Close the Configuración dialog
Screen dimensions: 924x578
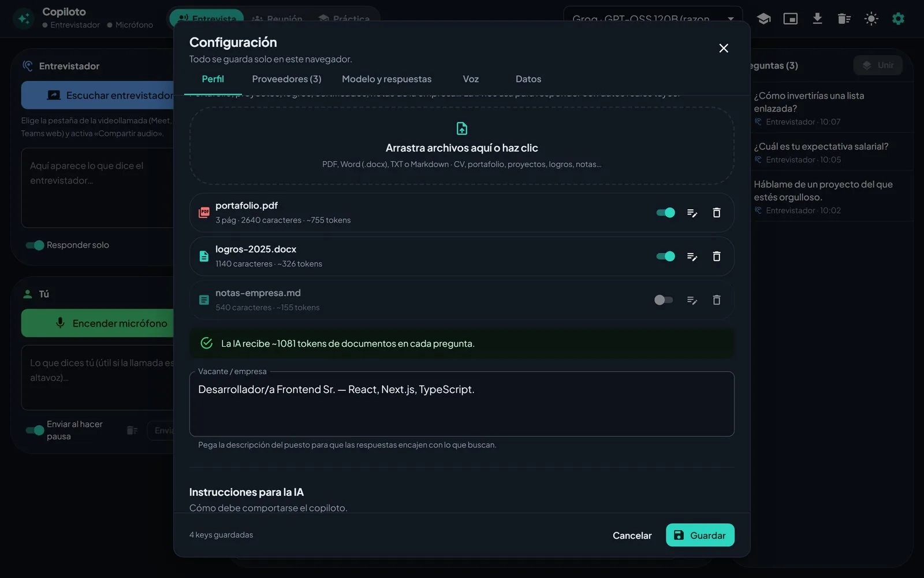coord(724,48)
